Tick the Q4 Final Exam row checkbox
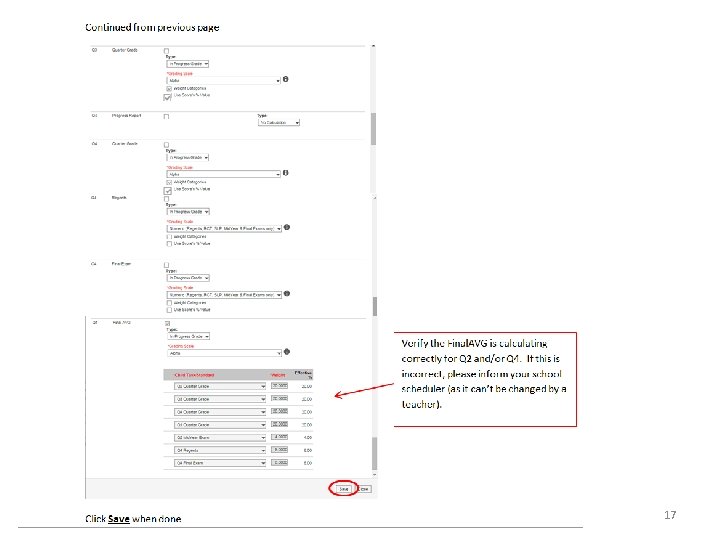This screenshot has width=720, height=540. (x=167, y=265)
